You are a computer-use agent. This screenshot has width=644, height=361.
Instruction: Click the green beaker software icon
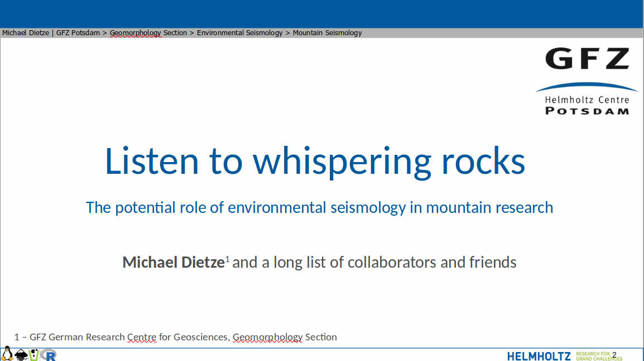click(35, 355)
